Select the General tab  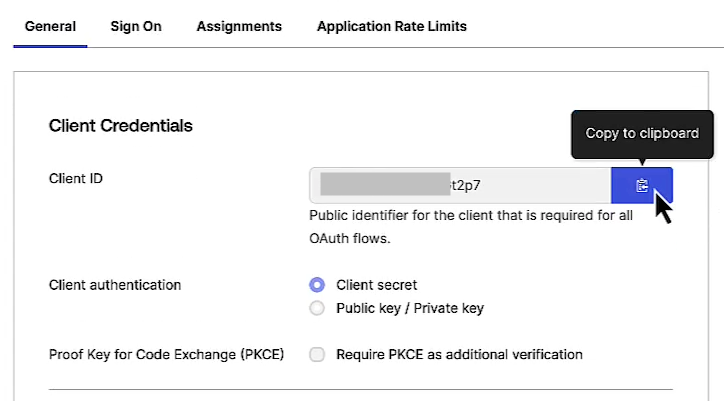coord(50,26)
